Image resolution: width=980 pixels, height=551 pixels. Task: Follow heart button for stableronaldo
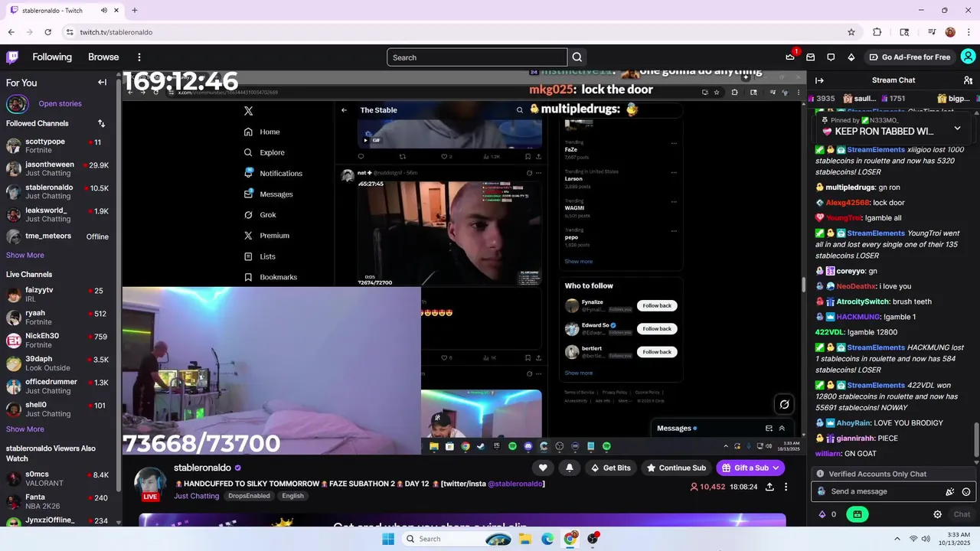(543, 468)
